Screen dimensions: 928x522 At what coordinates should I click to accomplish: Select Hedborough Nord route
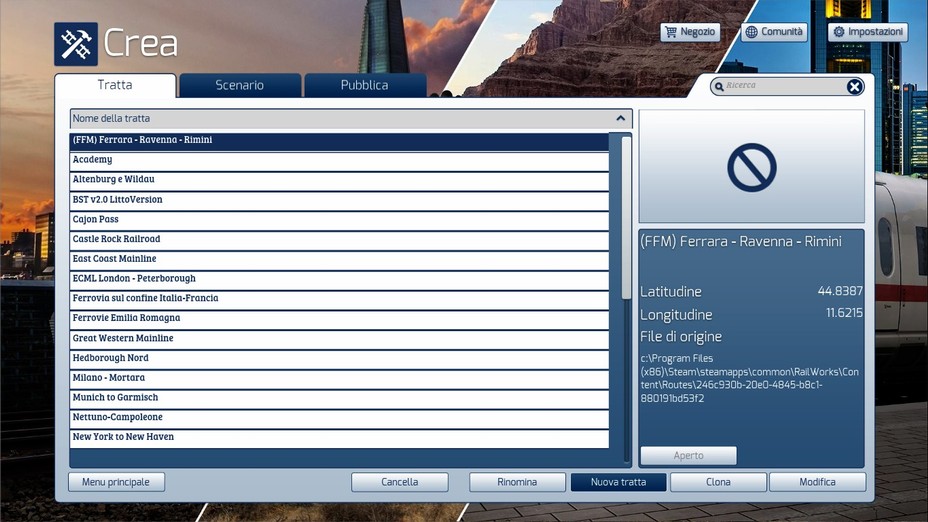pyautogui.click(x=339, y=358)
